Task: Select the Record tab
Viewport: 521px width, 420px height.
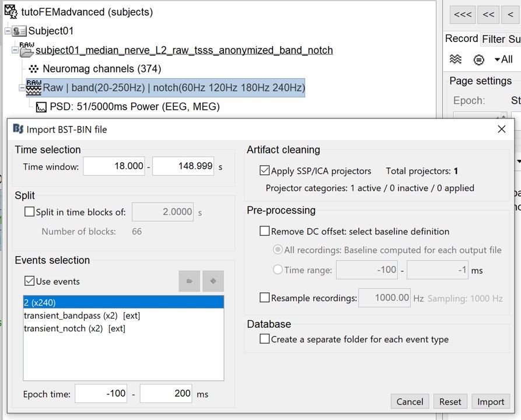Action: point(461,38)
